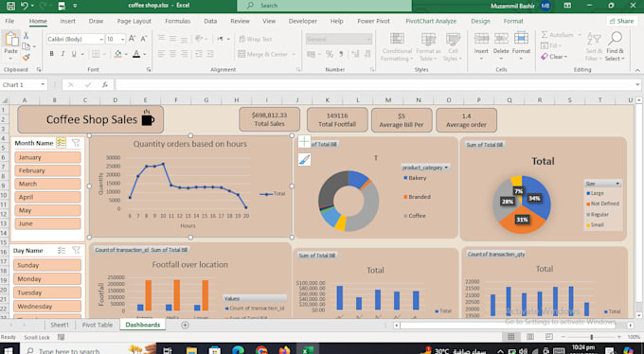The width and height of the screenshot is (644, 354).
Task: Open Conditional Formatting menu
Action: (397, 46)
